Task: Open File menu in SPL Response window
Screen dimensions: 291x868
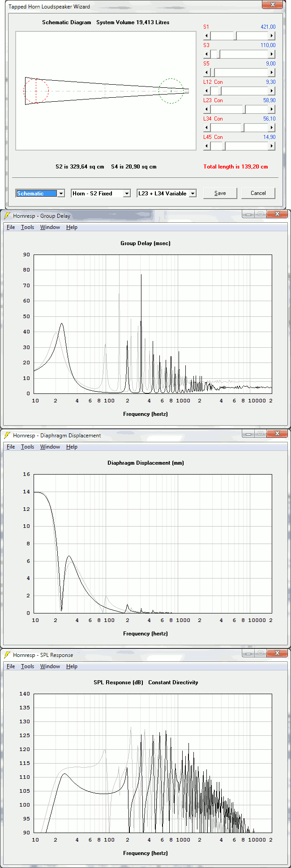Action: tap(11, 666)
